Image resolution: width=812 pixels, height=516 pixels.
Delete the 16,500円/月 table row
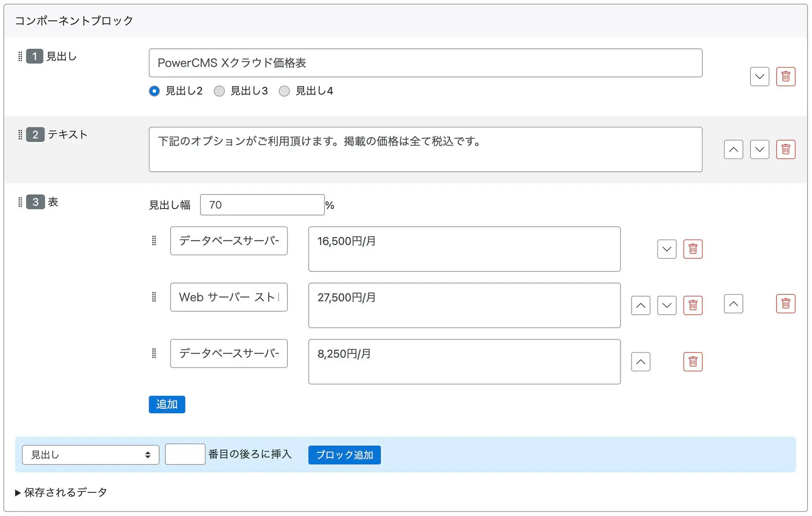pyautogui.click(x=693, y=249)
